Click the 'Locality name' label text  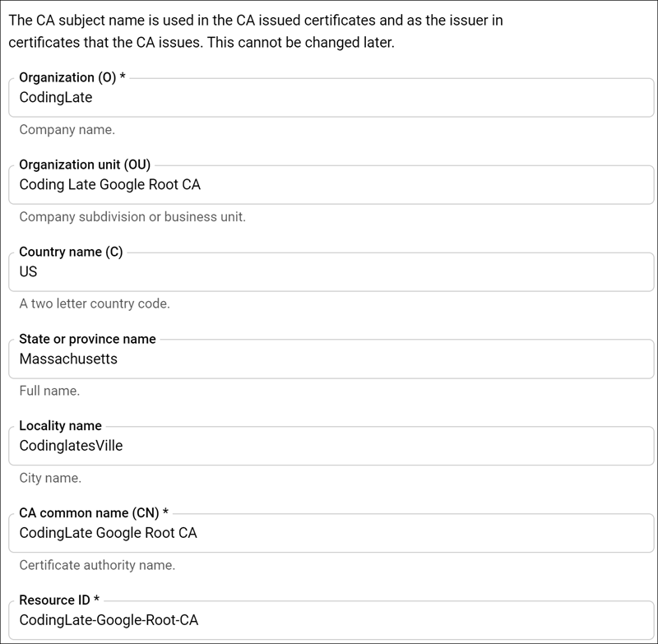60,425
